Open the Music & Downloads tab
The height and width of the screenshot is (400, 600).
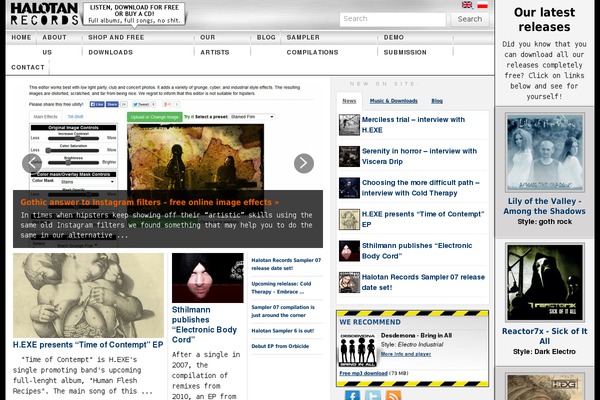click(x=393, y=101)
